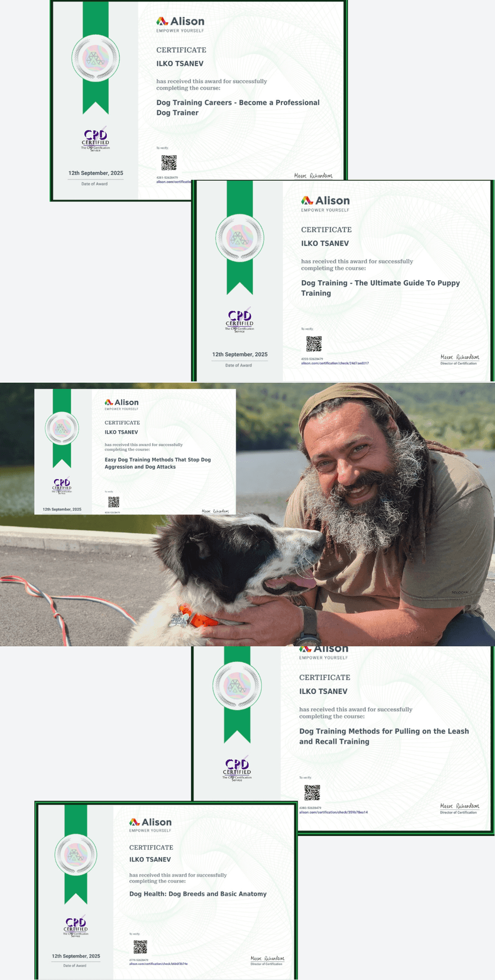Click the QR code on the Dog Training Careers certificate

tap(169, 163)
